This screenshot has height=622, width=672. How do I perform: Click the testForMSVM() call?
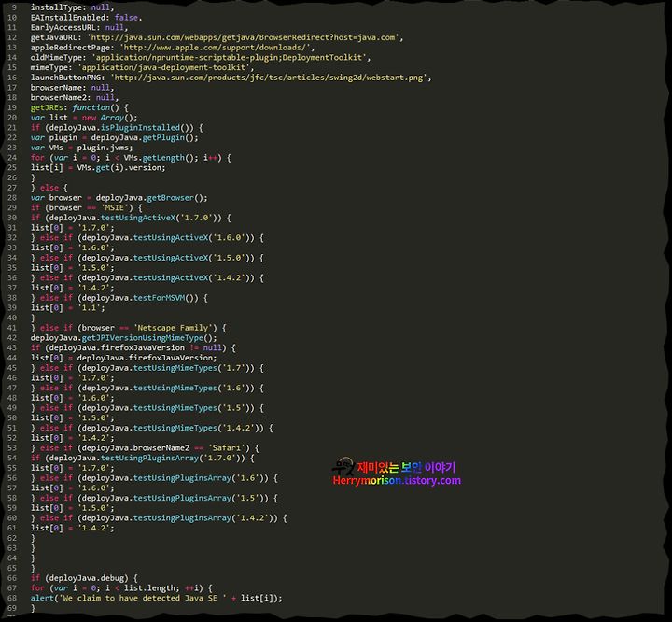point(166,298)
